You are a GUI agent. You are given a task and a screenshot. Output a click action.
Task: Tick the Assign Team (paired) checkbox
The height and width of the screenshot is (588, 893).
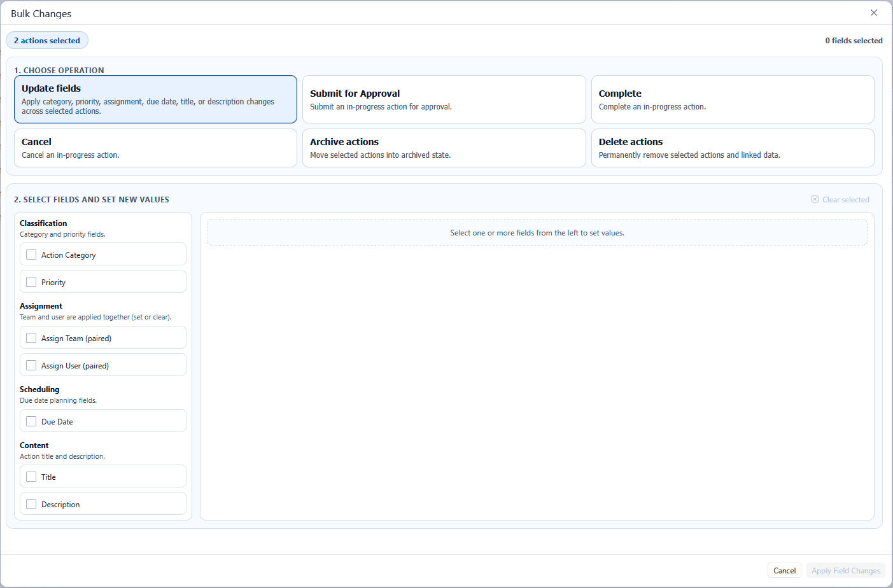tap(31, 338)
